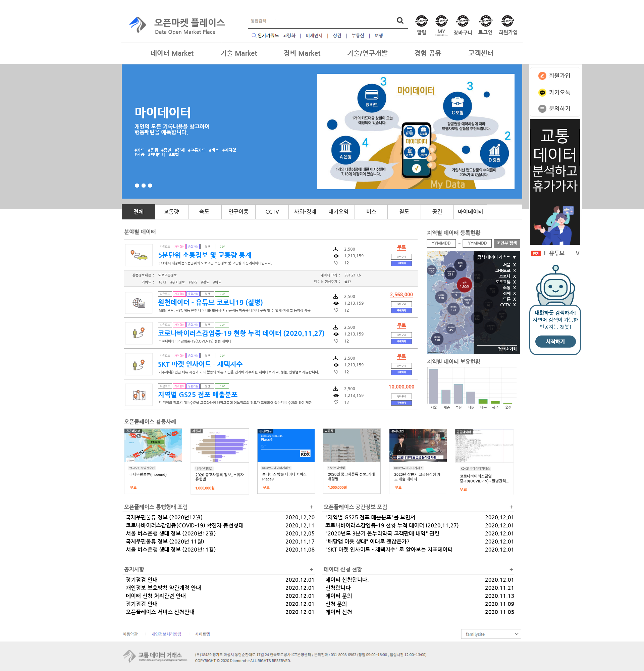
Task: Remove 서울 filter with its X
Action: tap(514, 265)
